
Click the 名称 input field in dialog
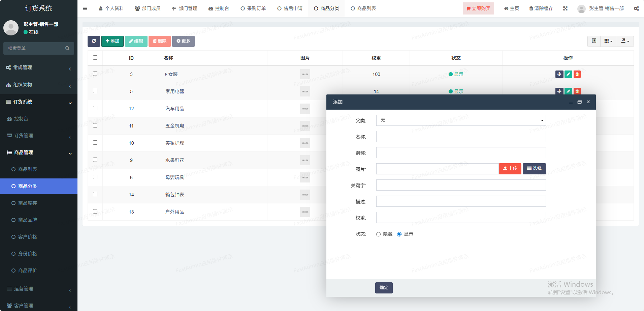[x=460, y=137]
